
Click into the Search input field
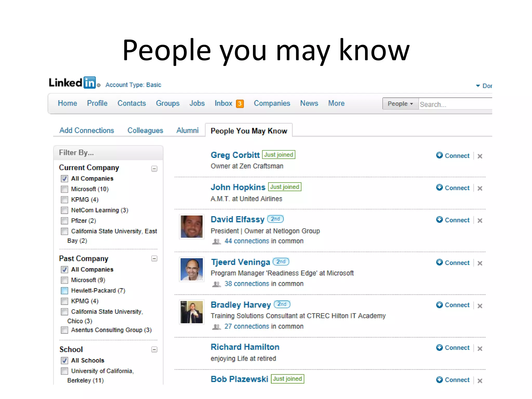point(456,104)
